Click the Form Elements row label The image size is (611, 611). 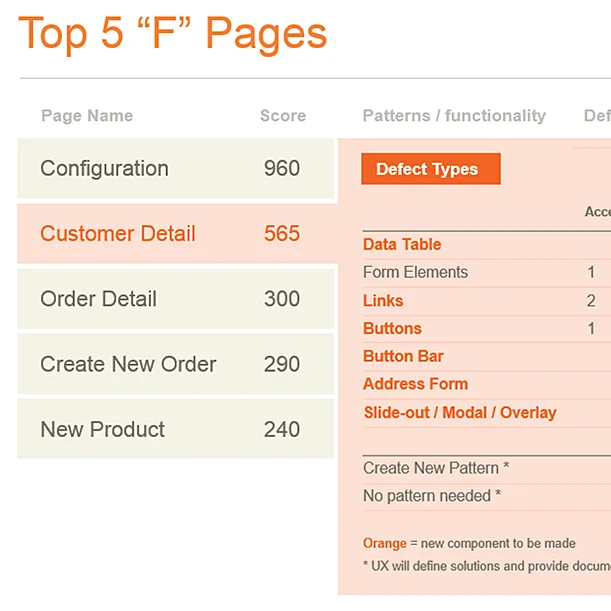[415, 272]
